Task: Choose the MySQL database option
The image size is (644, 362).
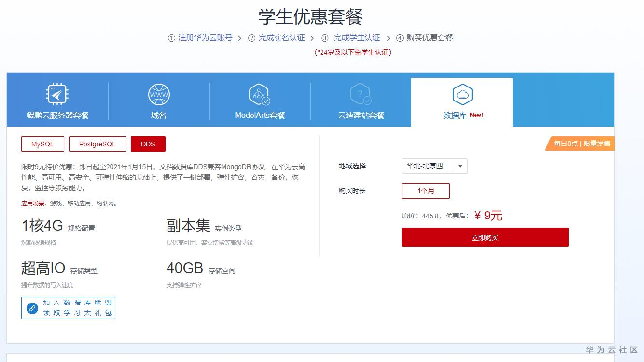Action: [42, 144]
